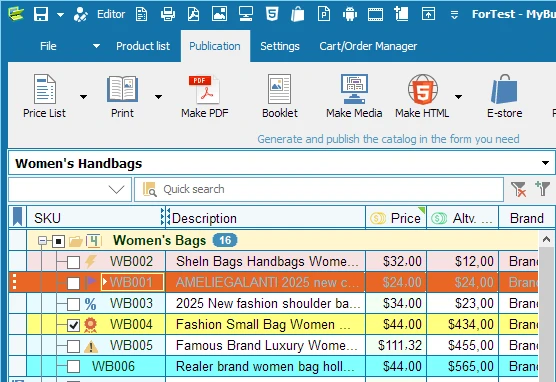Switch to the Product list tab
556x382 pixels.
(x=143, y=46)
